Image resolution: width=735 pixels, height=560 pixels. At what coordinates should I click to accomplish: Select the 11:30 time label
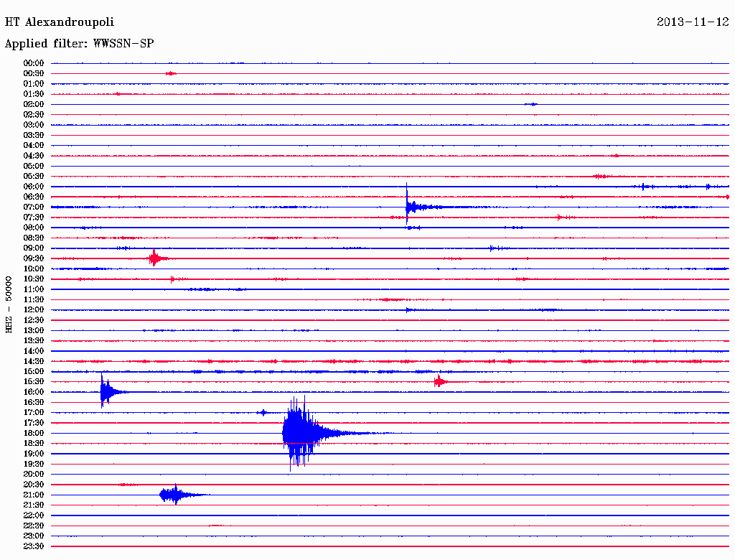(34, 299)
